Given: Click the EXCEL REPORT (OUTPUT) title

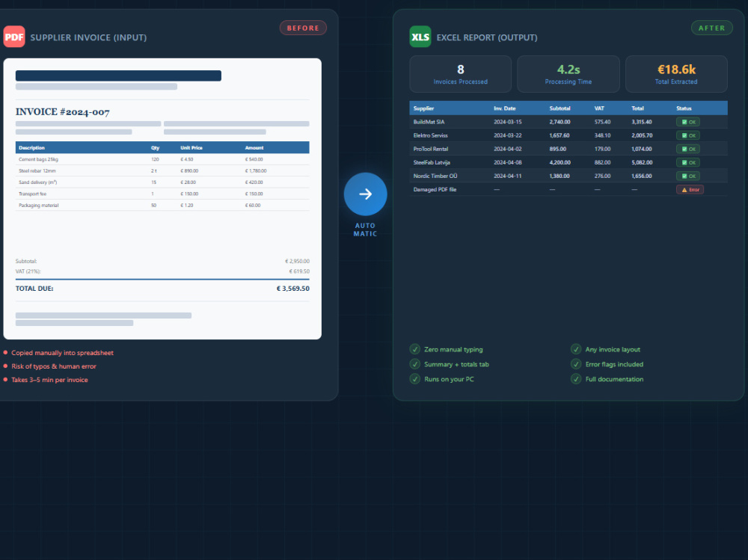Looking at the screenshot, I should 487,37.
